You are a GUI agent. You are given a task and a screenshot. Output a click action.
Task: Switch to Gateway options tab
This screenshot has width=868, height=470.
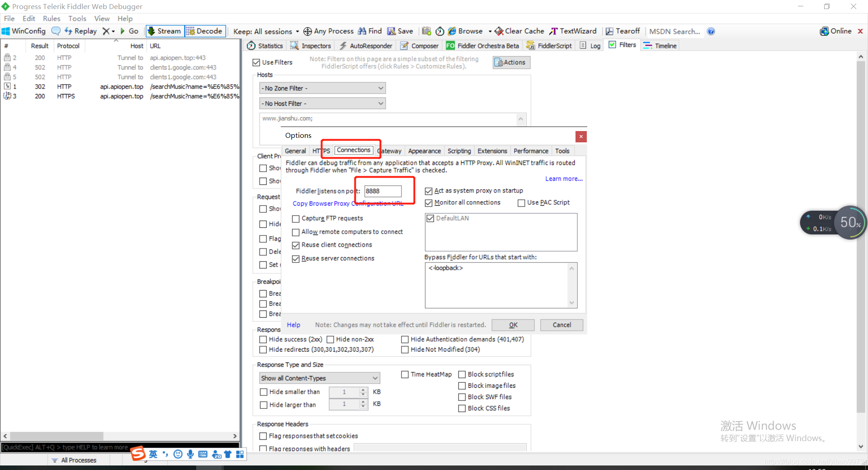(x=389, y=151)
